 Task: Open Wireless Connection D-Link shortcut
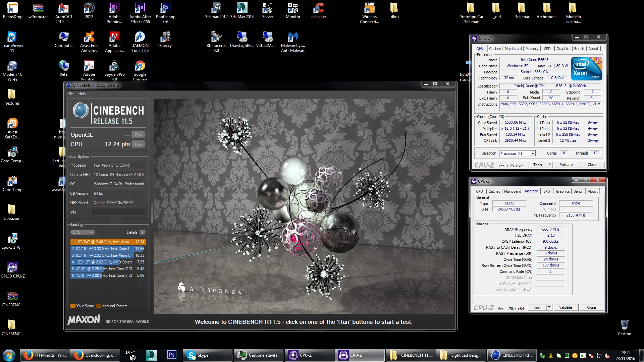point(369,13)
